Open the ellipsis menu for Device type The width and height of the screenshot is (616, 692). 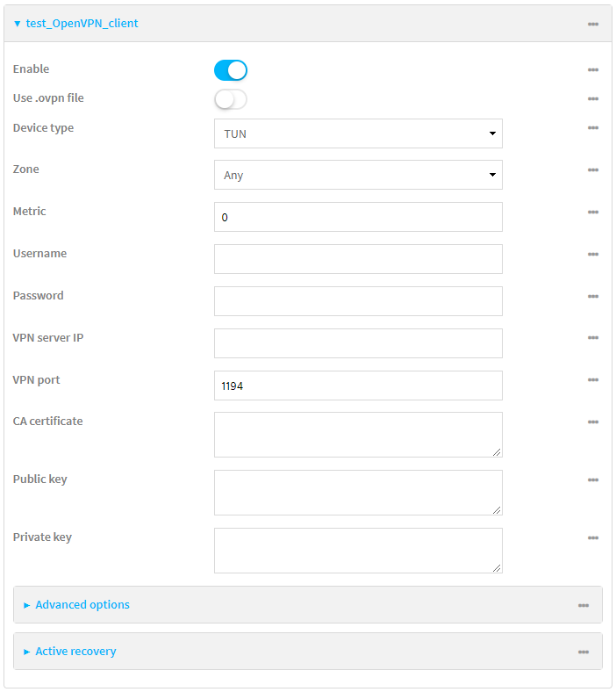tap(593, 128)
